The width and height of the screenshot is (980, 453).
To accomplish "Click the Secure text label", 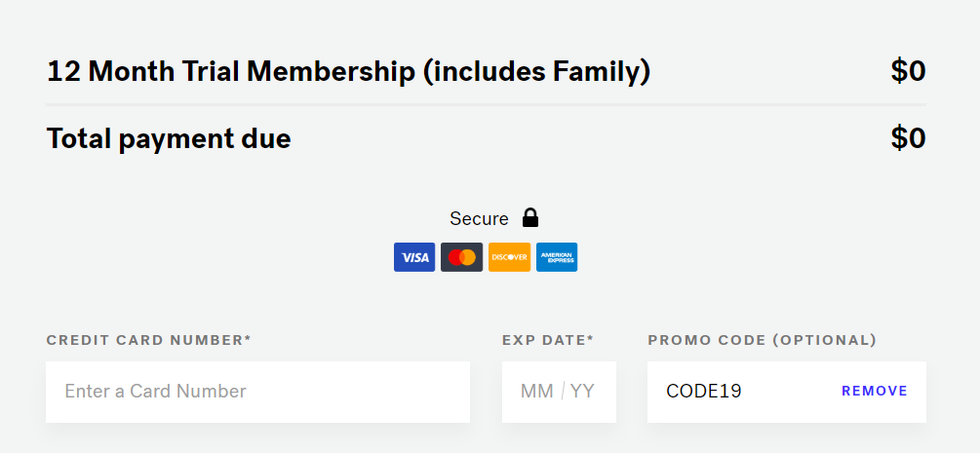I will click(479, 218).
